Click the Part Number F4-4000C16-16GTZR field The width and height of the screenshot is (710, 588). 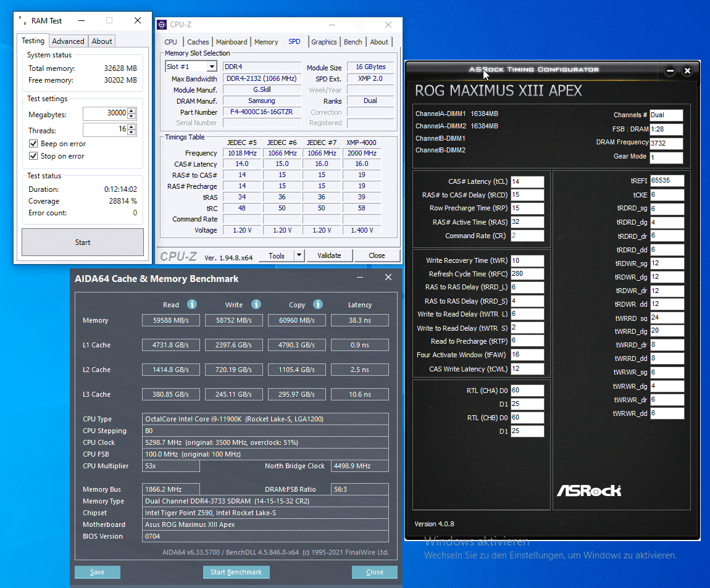tap(262, 112)
